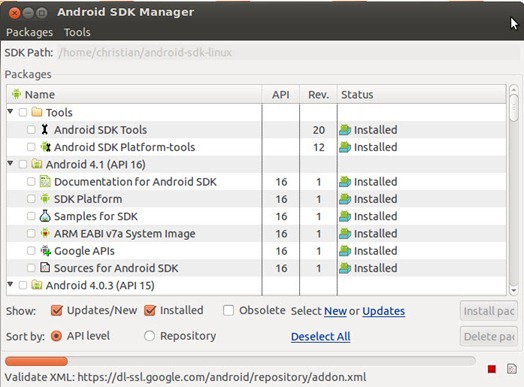Click Installed status icon for ARM EABI row
The width and height of the screenshot is (524, 387).
(345, 233)
